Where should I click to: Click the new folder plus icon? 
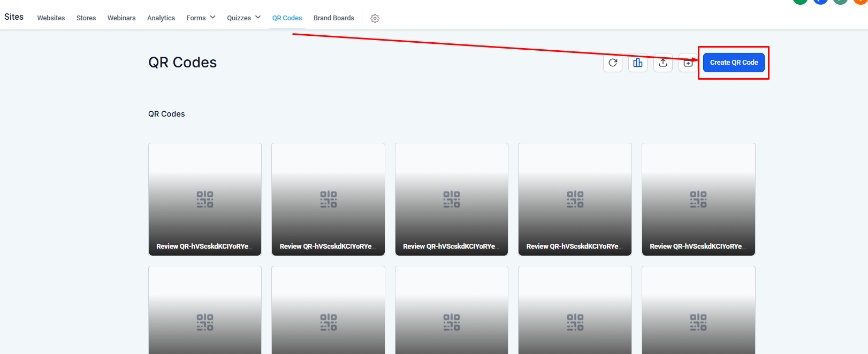point(688,63)
